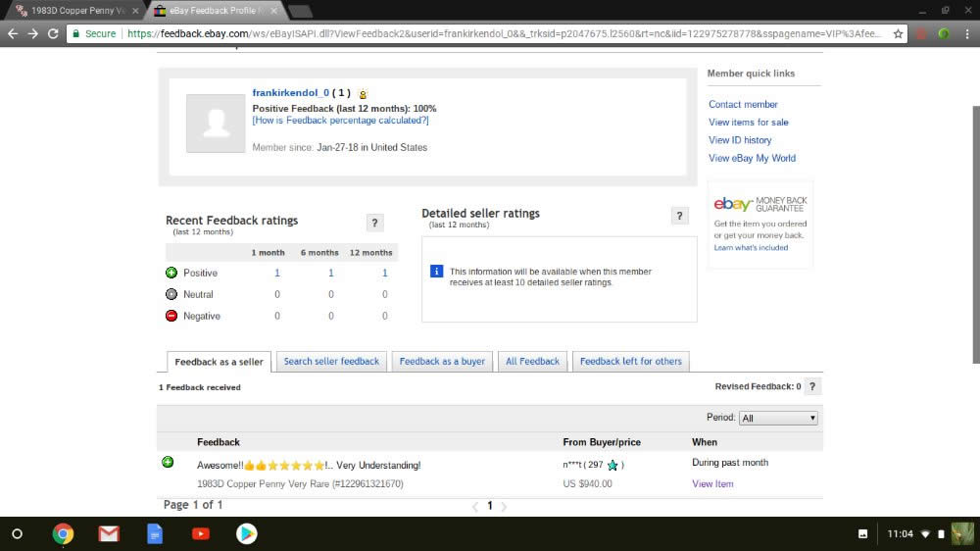
Task: Go forward with the browser forward arrow
Action: coord(33,33)
